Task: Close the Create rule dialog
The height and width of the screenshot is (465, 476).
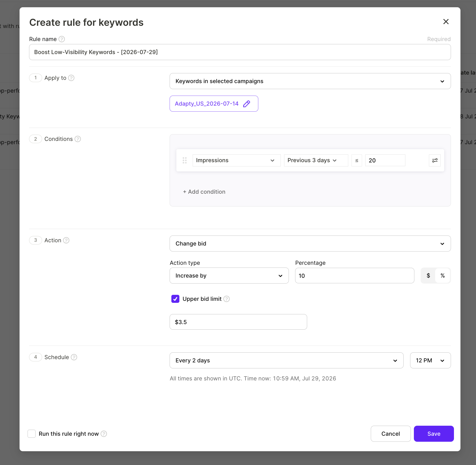Action: pos(446,22)
